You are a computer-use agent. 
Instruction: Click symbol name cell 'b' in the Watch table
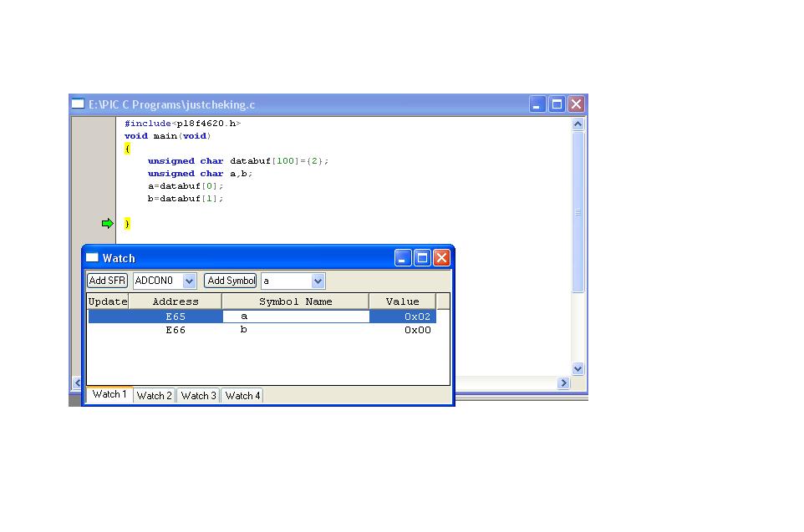click(x=296, y=330)
